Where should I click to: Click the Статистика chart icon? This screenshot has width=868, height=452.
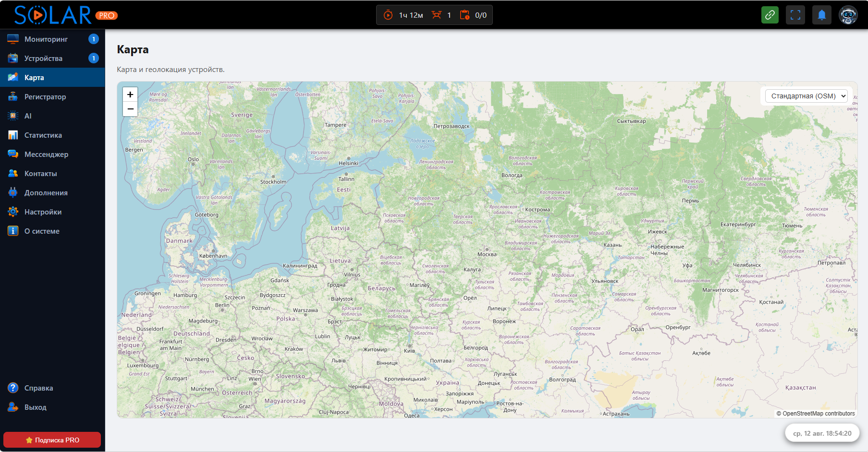(x=13, y=135)
